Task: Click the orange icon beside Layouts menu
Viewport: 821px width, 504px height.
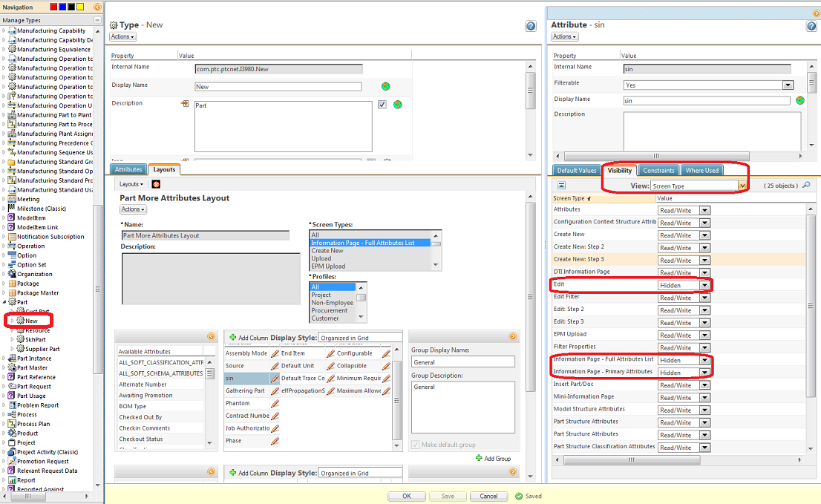Action: pyautogui.click(x=156, y=184)
